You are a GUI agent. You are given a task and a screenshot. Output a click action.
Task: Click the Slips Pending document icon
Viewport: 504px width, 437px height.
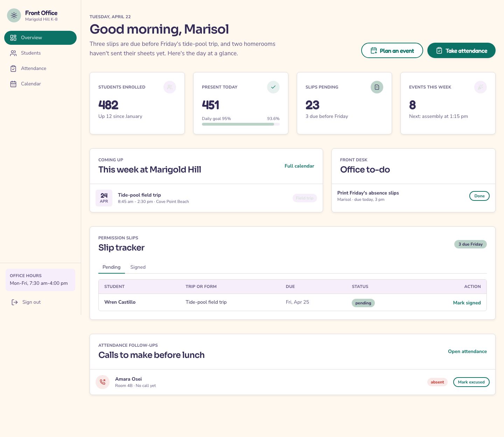tap(377, 87)
